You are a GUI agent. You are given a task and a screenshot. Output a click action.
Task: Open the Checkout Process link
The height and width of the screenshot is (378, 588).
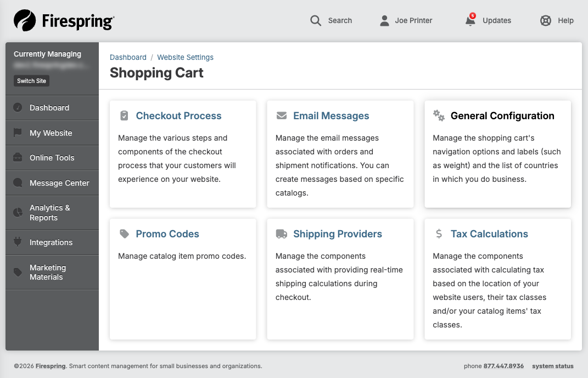178,115
